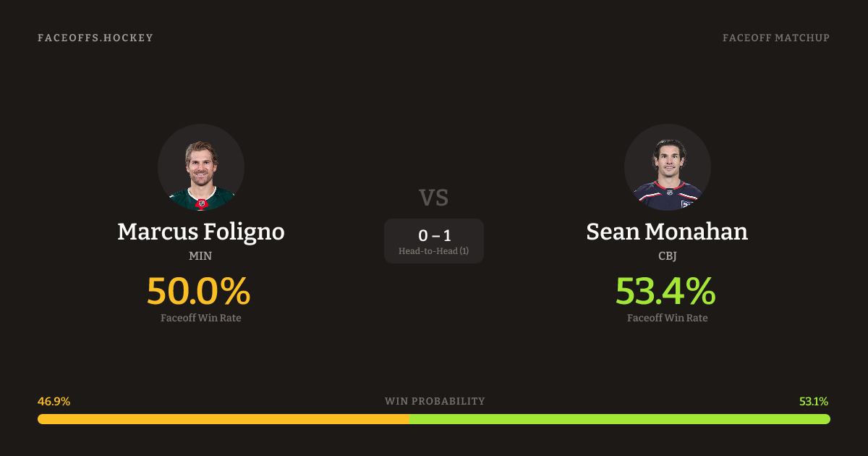This screenshot has width=868, height=456.
Task: Click Marcus Foligno's player headshot
Action: 201,167
